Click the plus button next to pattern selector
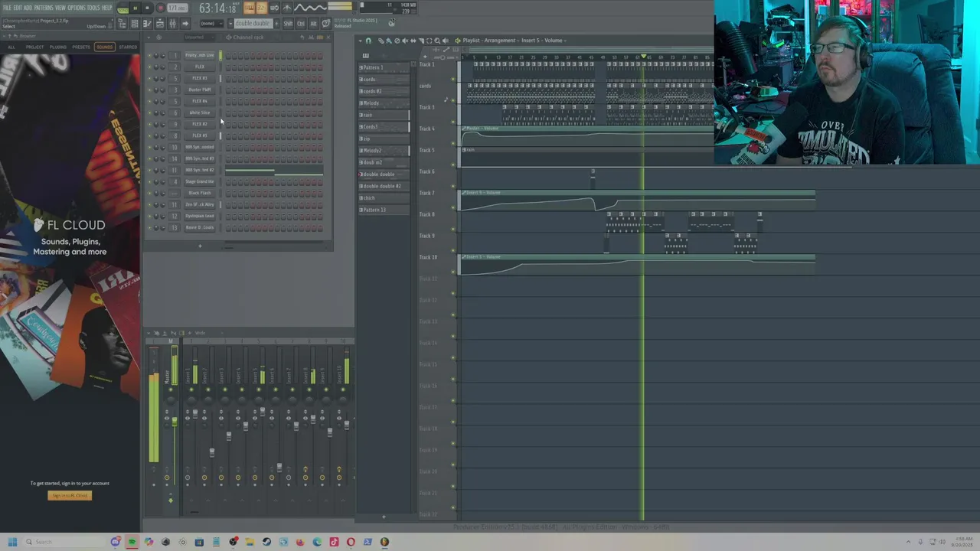Image resolution: width=980 pixels, height=551 pixels. 276,24
